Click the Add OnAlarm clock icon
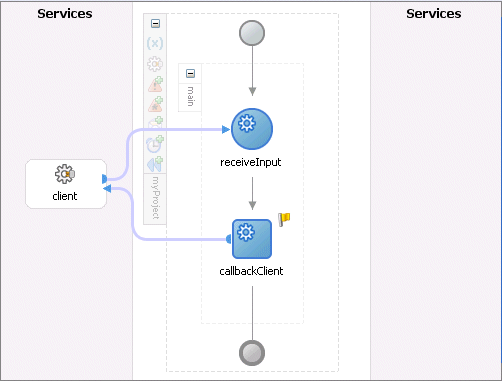The width and height of the screenshot is (502, 381). click(x=155, y=144)
